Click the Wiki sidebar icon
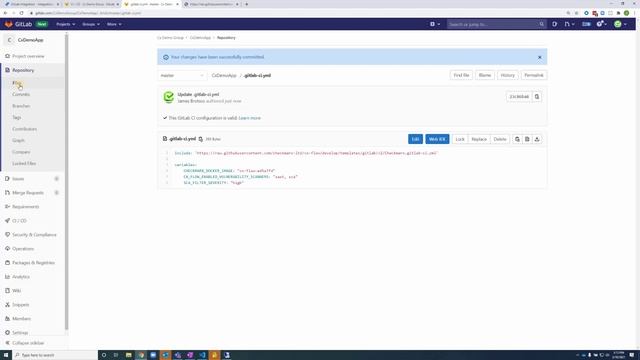This screenshot has width=640, height=360. pos(7,291)
